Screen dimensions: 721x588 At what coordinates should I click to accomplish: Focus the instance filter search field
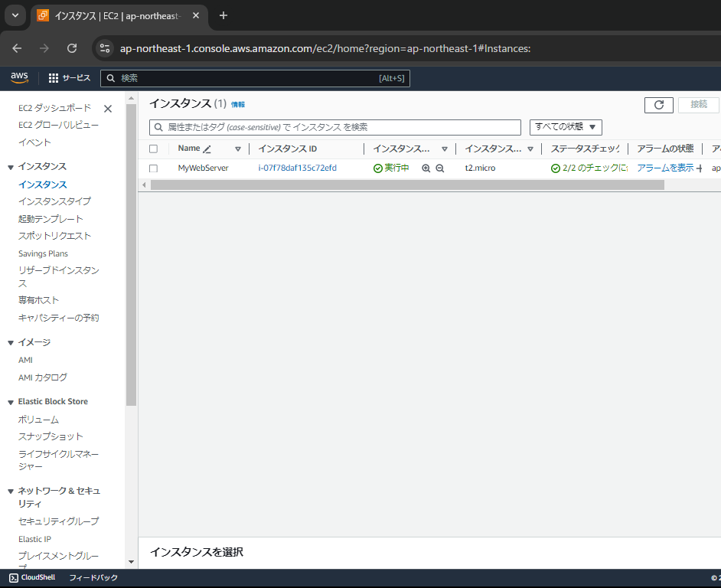coord(335,127)
